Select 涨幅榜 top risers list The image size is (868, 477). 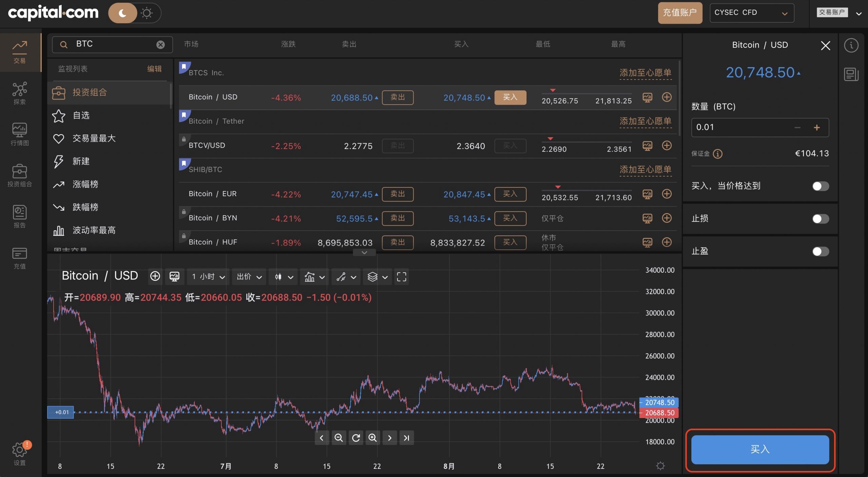[109, 185]
